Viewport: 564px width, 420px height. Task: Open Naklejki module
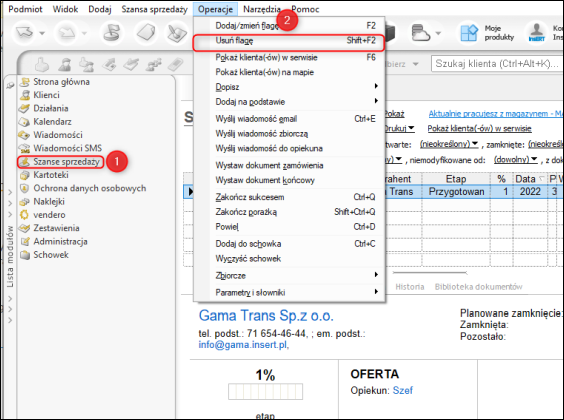click(42, 202)
